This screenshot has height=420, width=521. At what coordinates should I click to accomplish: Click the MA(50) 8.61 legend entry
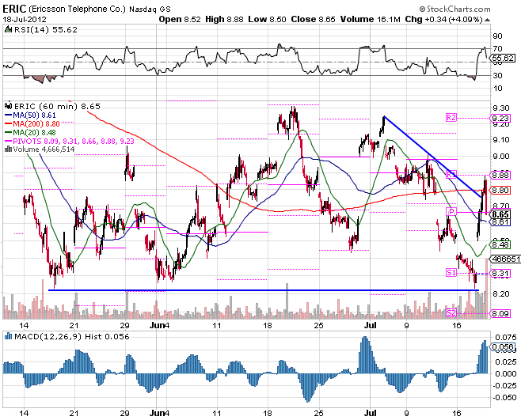coord(34,115)
